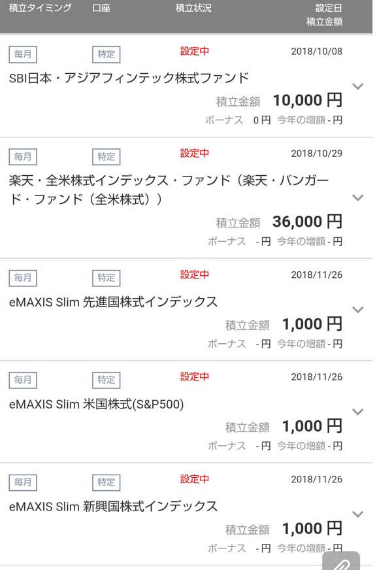Expand the eMAXIS Slim 新興国株式インデックス chevron

(357, 514)
